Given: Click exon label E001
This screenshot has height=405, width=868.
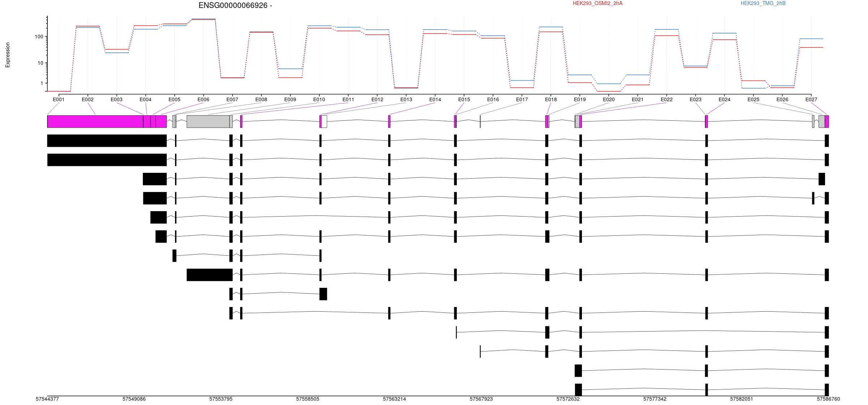Looking at the screenshot, I should point(59,99).
